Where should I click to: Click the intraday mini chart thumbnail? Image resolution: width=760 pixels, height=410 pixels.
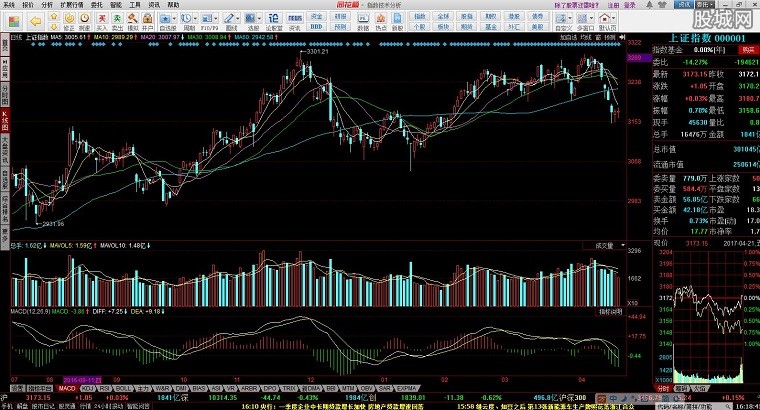pos(700,312)
